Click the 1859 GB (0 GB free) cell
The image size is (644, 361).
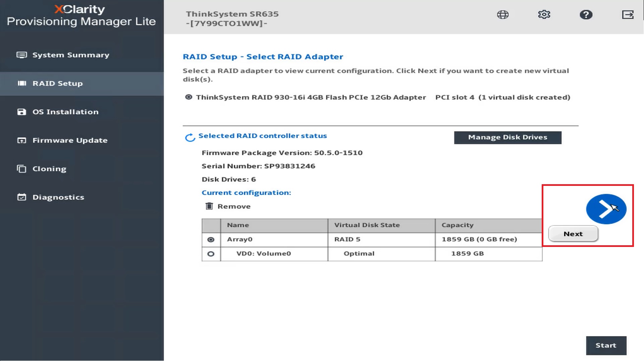point(489,240)
